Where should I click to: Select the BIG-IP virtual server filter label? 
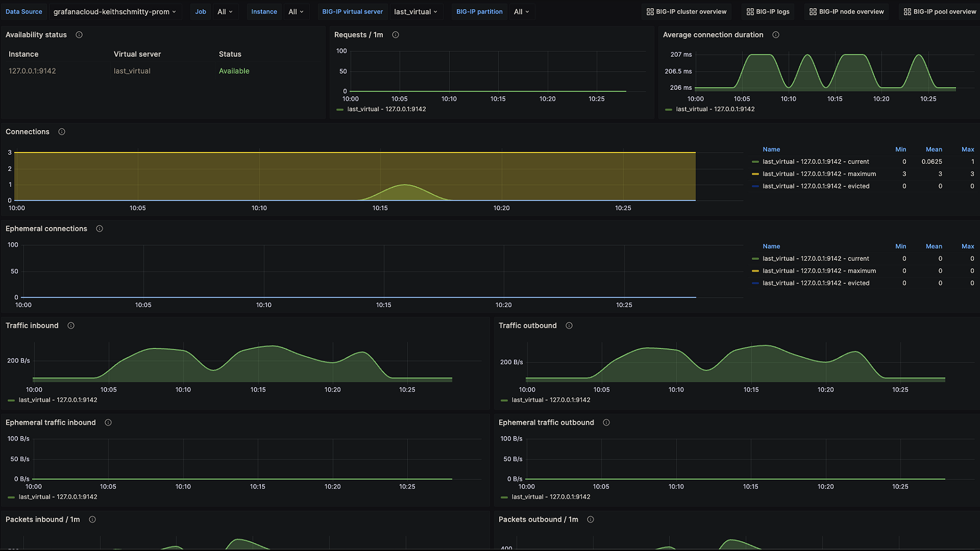[x=352, y=11]
